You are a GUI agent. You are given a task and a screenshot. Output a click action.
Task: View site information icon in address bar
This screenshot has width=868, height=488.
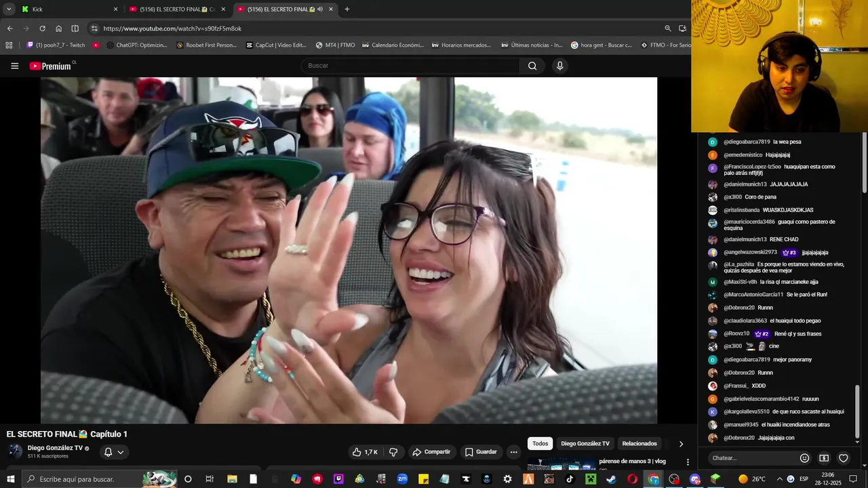94,28
